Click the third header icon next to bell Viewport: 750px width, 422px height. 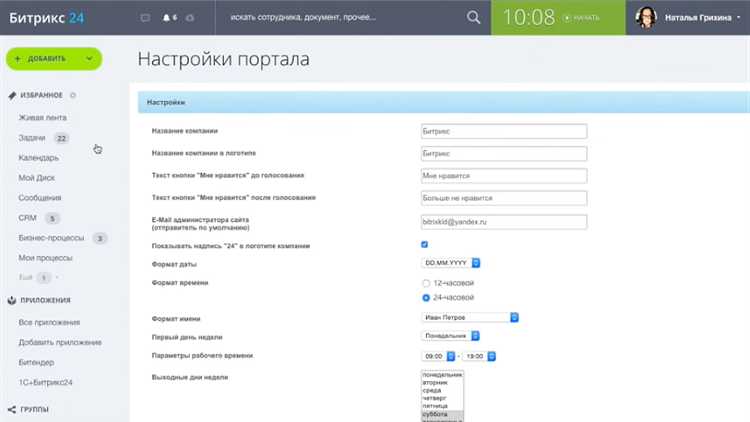190,18
